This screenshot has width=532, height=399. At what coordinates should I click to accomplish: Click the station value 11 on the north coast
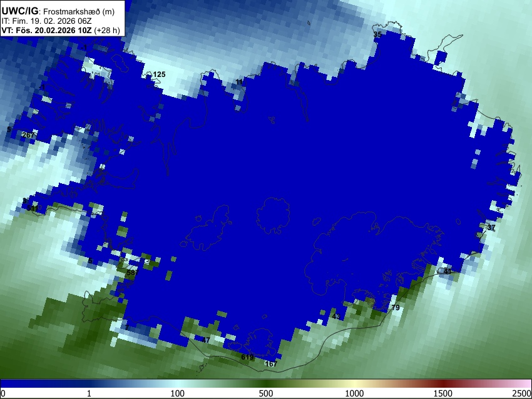point(239,82)
